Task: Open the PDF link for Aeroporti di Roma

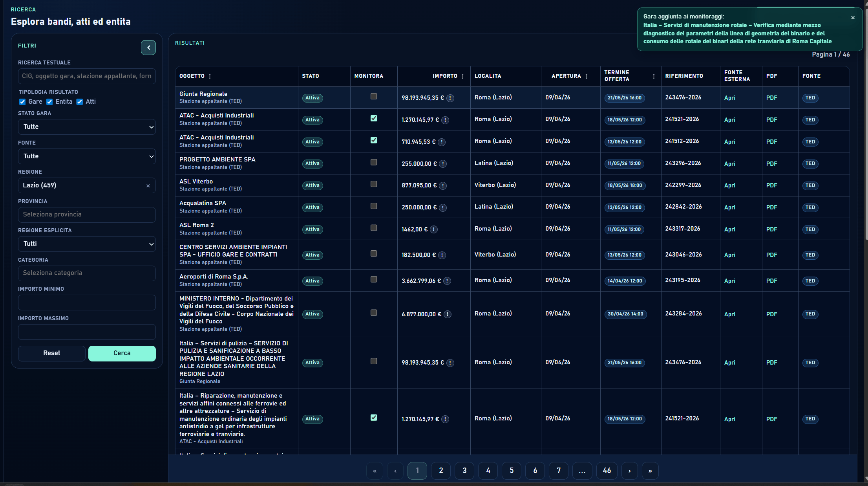Action: [771, 281]
